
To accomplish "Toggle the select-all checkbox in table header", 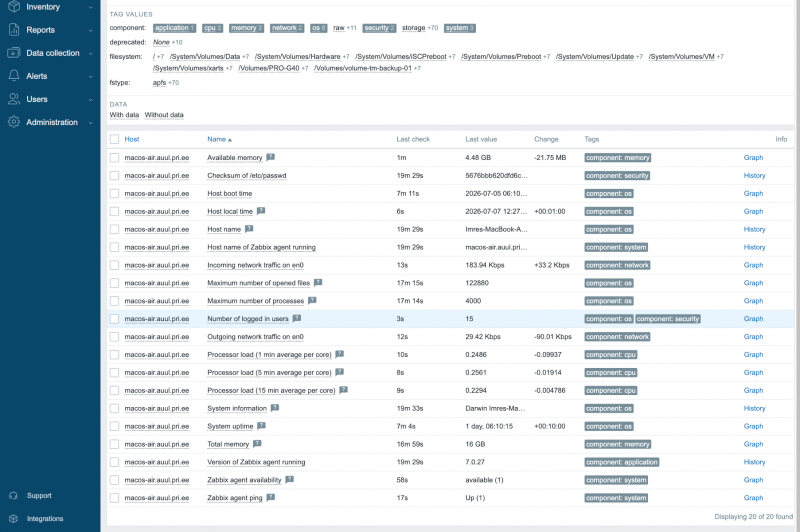I will click(x=114, y=139).
